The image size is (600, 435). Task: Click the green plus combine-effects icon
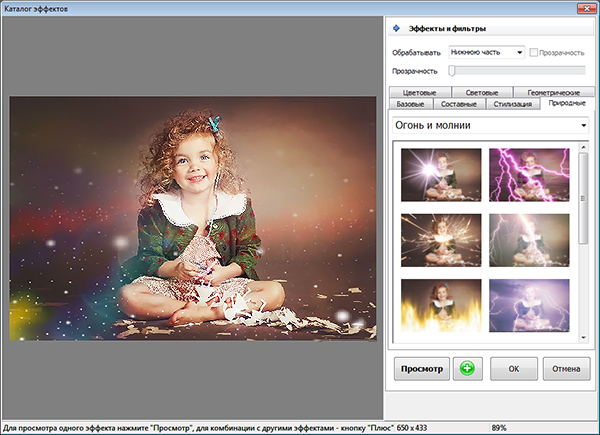coord(465,368)
